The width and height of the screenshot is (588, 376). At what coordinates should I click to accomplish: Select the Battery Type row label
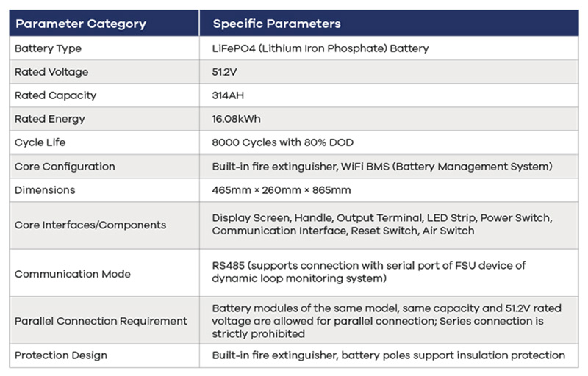point(48,48)
